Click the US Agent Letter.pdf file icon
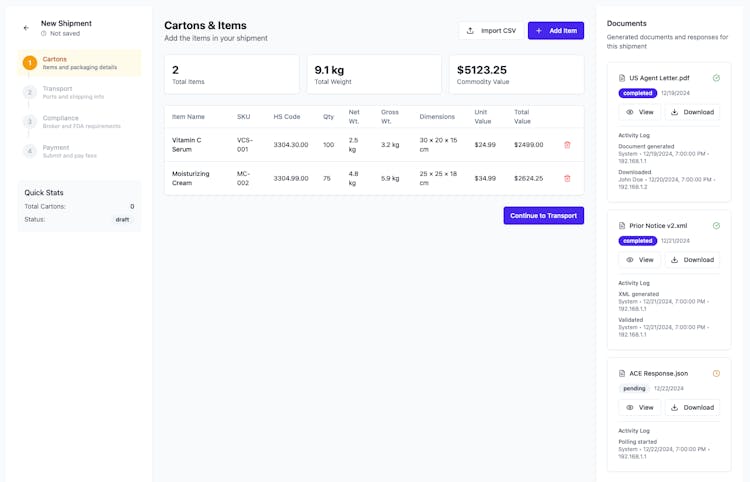The image size is (750, 482). [x=622, y=78]
